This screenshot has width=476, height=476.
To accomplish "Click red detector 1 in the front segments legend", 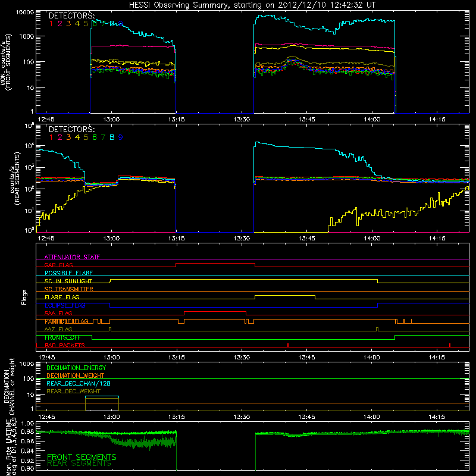I will [51, 24].
